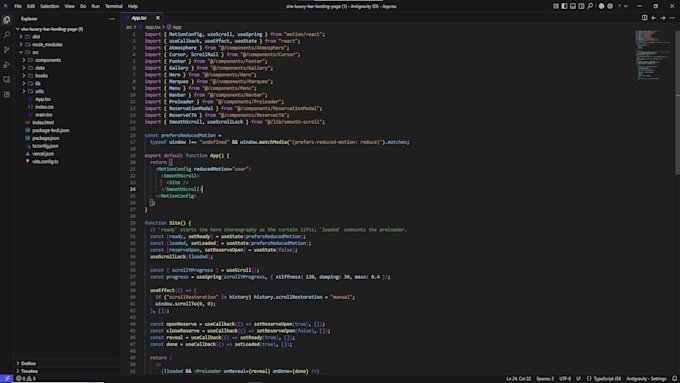Open editor more actions ellipsis
The width and height of the screenshot is (680, 383).
(x=672, y=18)
